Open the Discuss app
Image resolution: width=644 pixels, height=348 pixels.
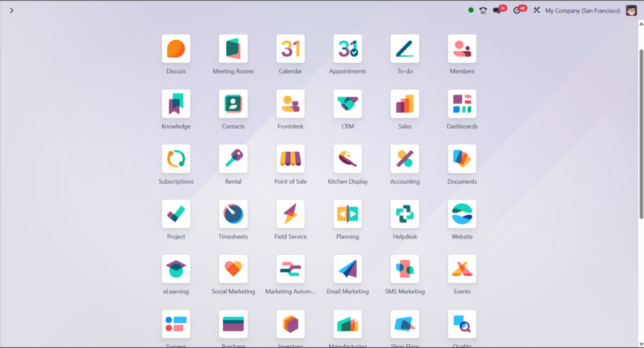point(176,49)
